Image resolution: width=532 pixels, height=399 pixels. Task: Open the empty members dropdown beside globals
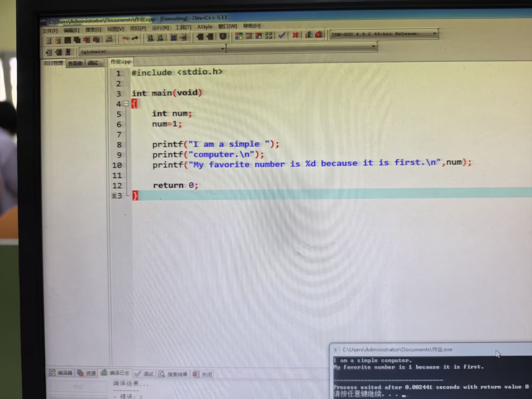pyautogui.click(x=374, y=47)
